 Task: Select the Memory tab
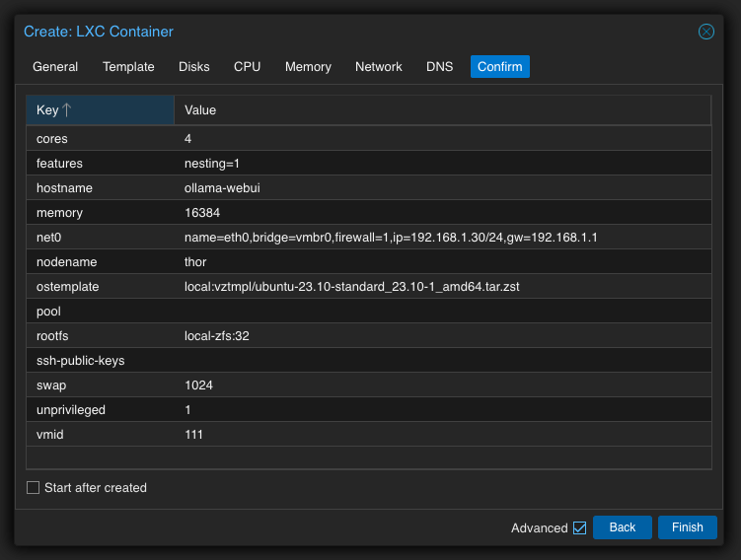click(308, 67)
